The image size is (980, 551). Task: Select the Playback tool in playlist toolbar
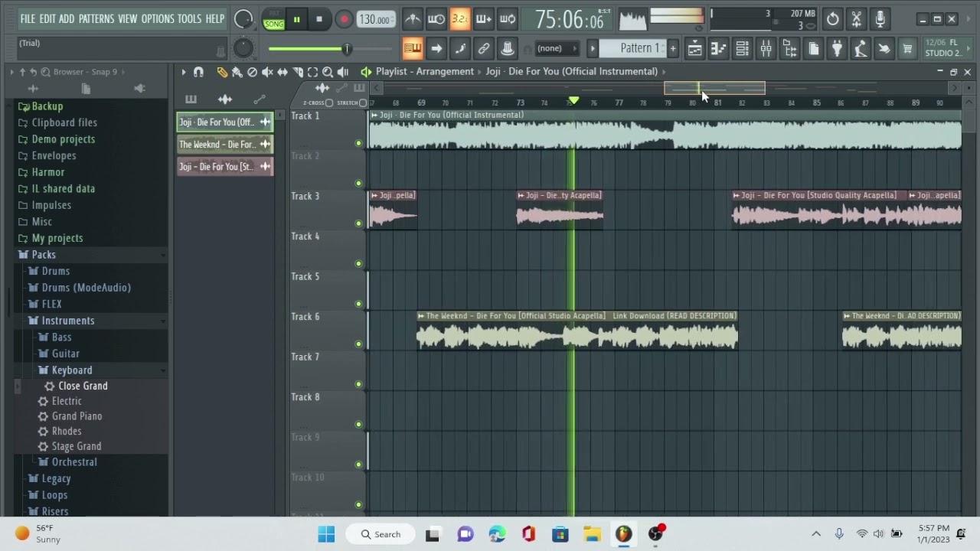coord(343,72)
